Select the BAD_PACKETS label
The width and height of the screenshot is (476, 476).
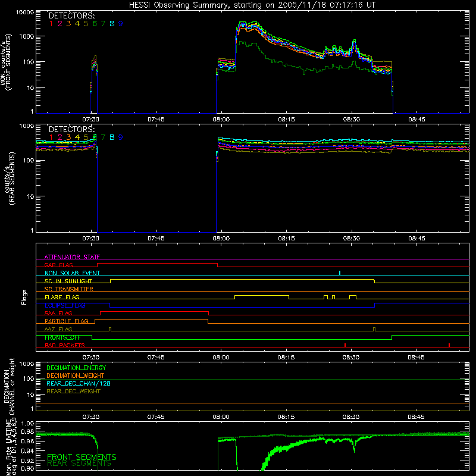pos(65,345)
